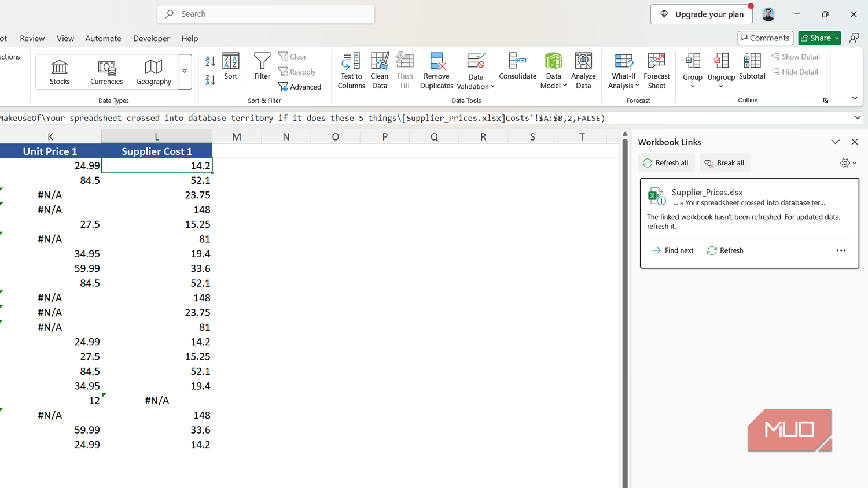The width and height of the screenshot is (868, 488).
Task: Clear the applied filter
Action: tap(293, 57)
